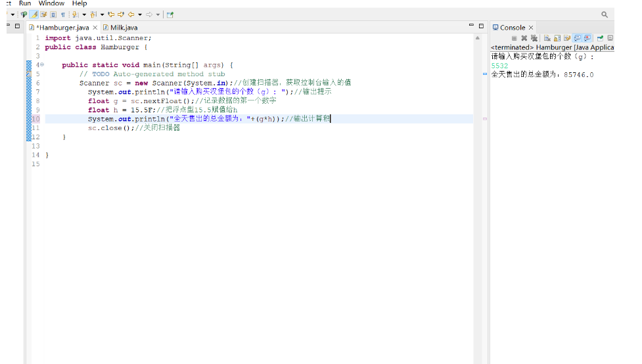Navigate Back in editor history
Viewport: 642px width, 364px height.
coord(131,14)
